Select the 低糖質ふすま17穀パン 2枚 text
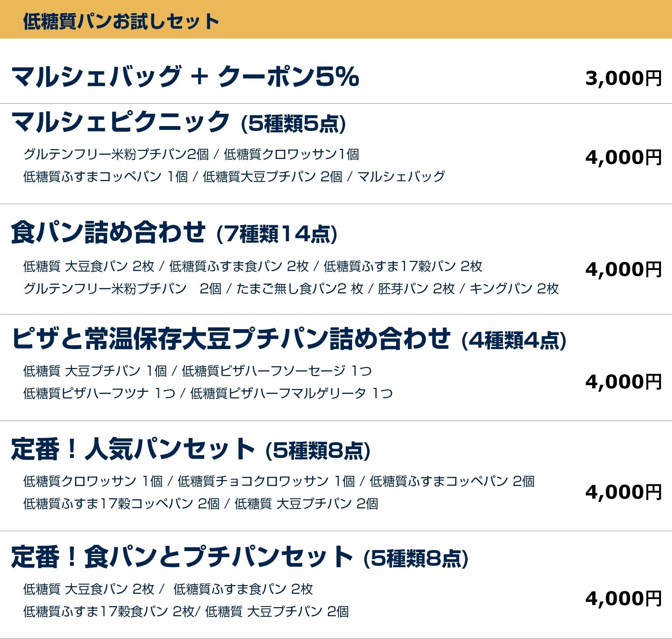 [403, 266]
